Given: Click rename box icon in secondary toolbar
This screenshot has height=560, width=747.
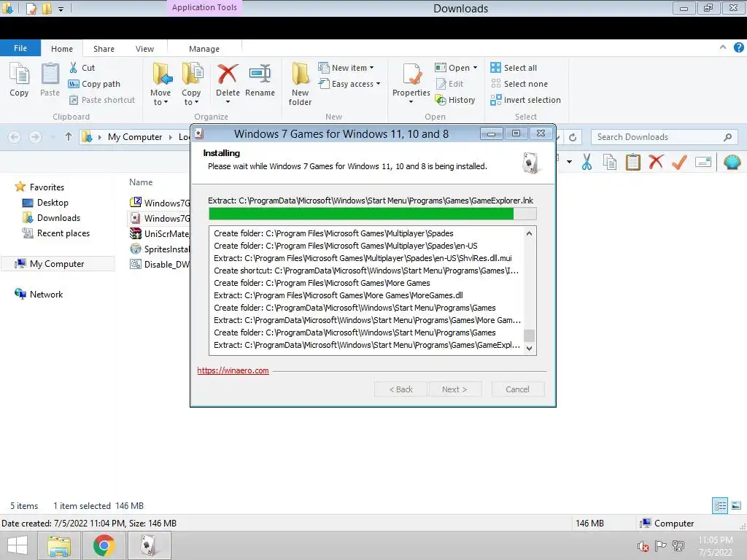Looking at the screenshot, I should click(x=703, y=162).
